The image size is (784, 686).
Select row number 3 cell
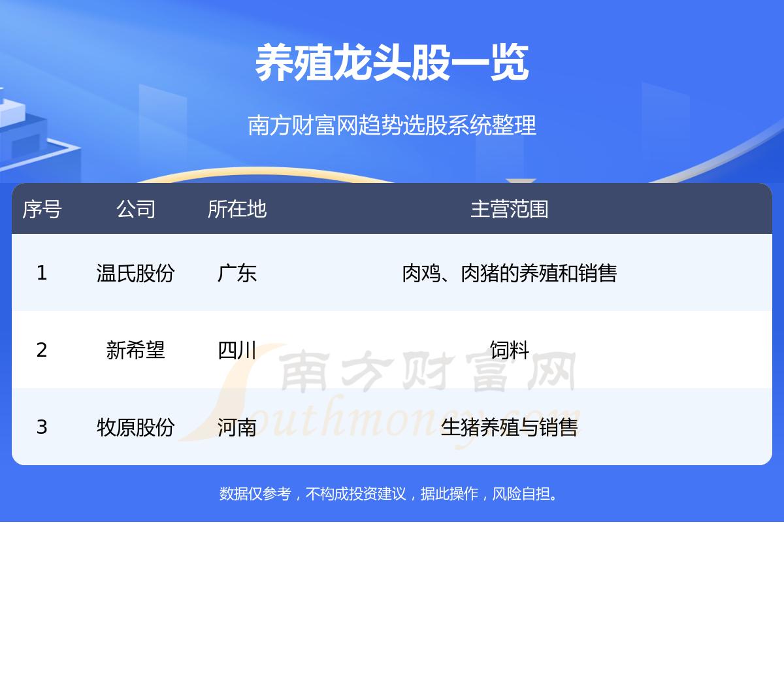(x=42, y=427)
